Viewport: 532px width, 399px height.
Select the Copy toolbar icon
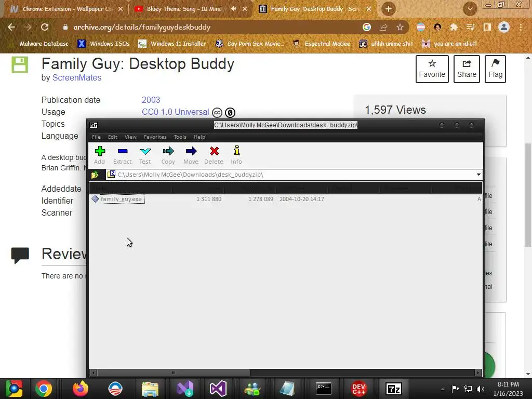pyautogui.click(x=168, y=155)
